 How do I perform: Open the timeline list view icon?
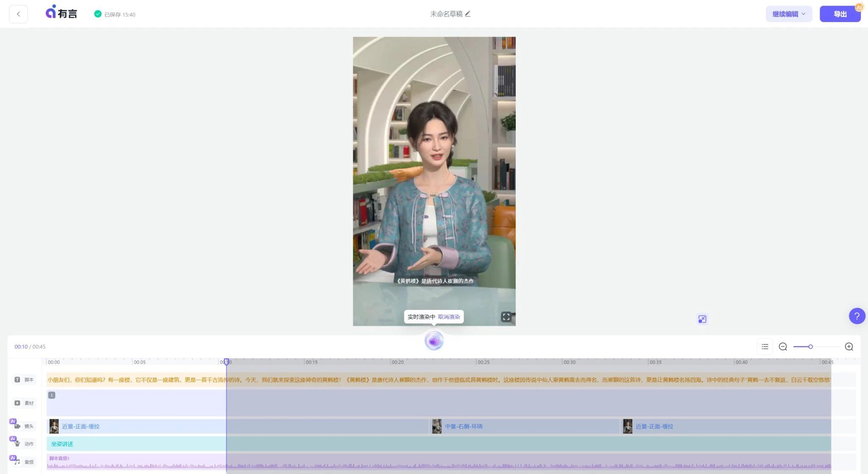point(765,346)
